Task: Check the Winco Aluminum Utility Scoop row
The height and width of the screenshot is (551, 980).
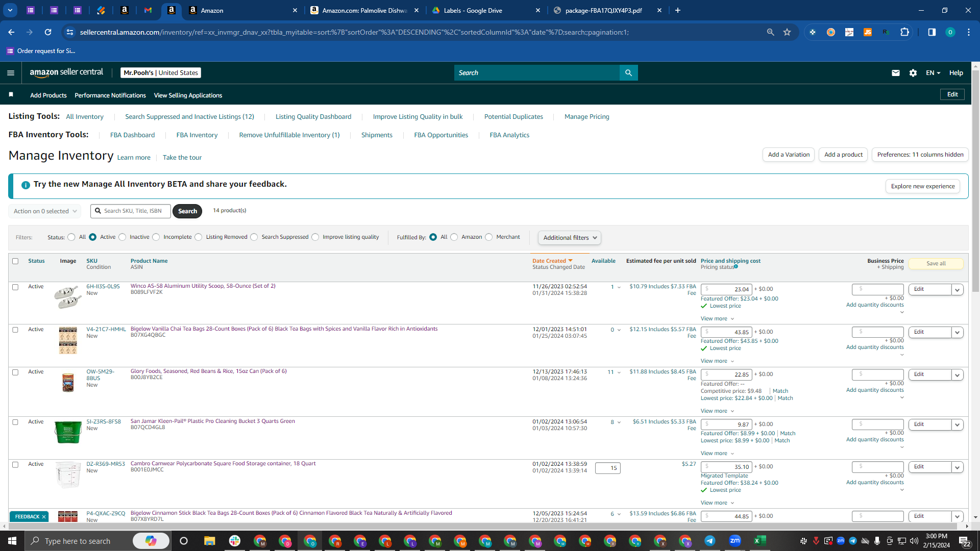Action: [x=15, y=287]
